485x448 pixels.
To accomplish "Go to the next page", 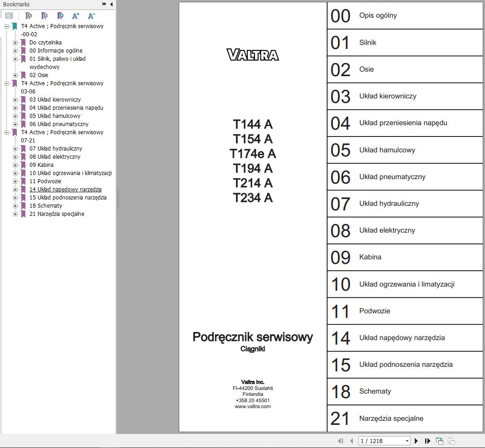I will pyautogui.click(x=416, y=441).
